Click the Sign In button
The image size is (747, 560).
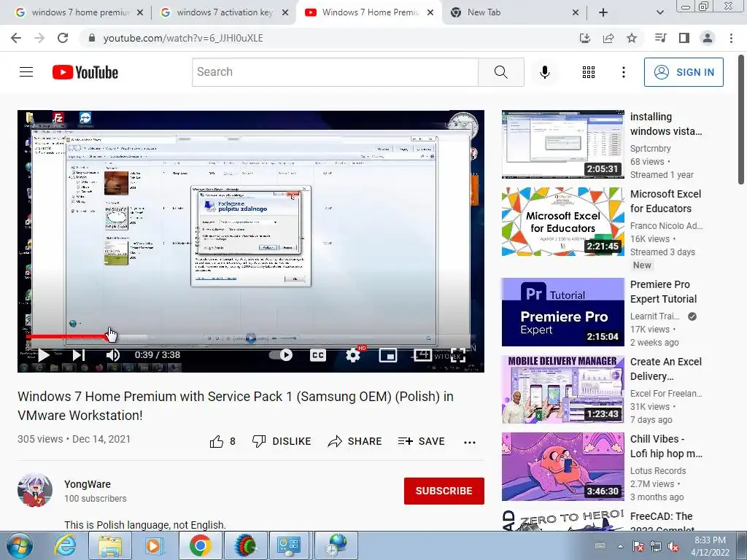click(684, 72)
